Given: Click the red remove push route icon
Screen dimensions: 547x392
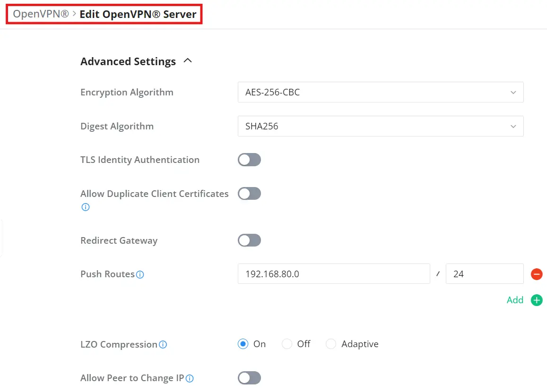Looking at the screenshot, I should 537,274.
